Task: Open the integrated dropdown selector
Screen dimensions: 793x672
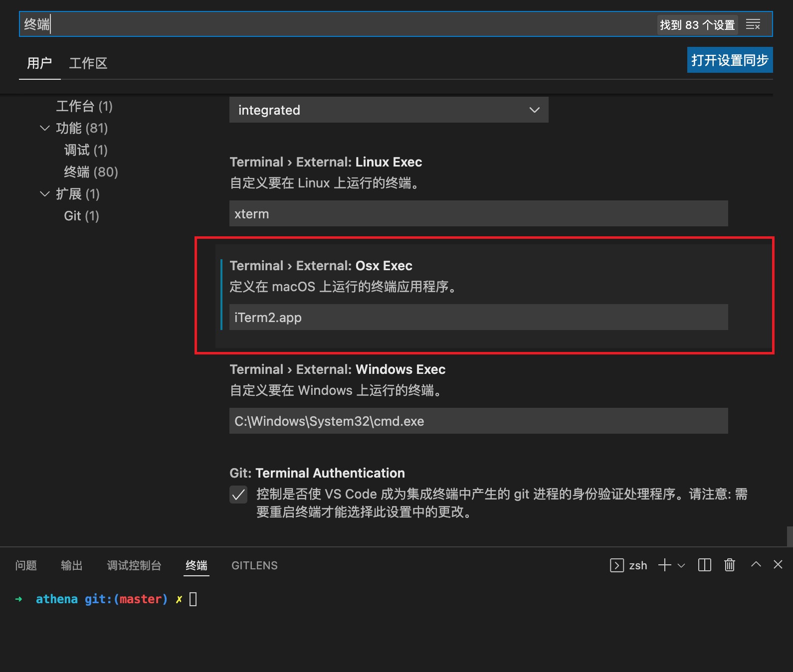Action: tap(389, 110)
